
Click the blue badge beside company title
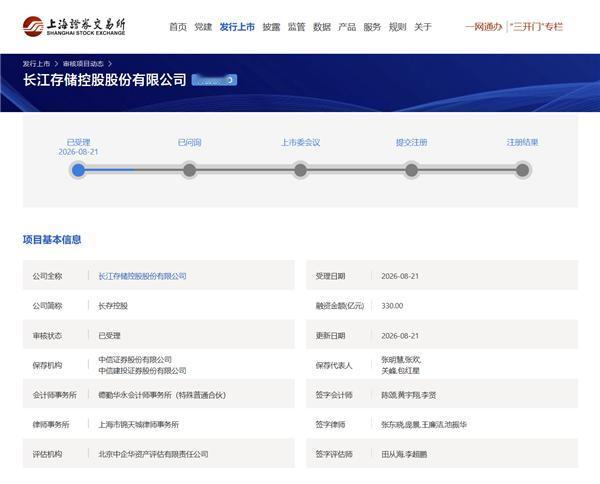point(214,80)
